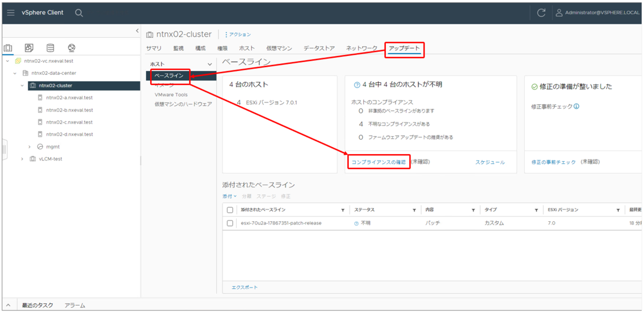This screenshot has height=312, width=644.
Task: Open the updates tab
Action: [405, 49]
